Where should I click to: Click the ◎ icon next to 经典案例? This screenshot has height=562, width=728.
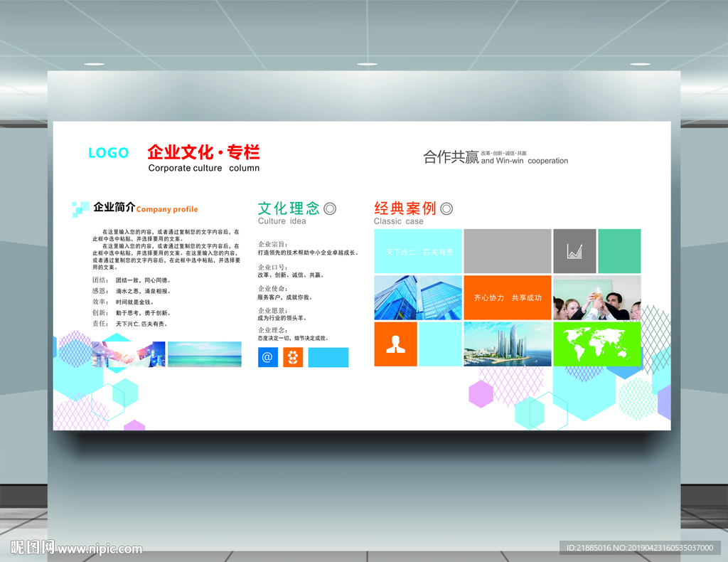[446, 208]
